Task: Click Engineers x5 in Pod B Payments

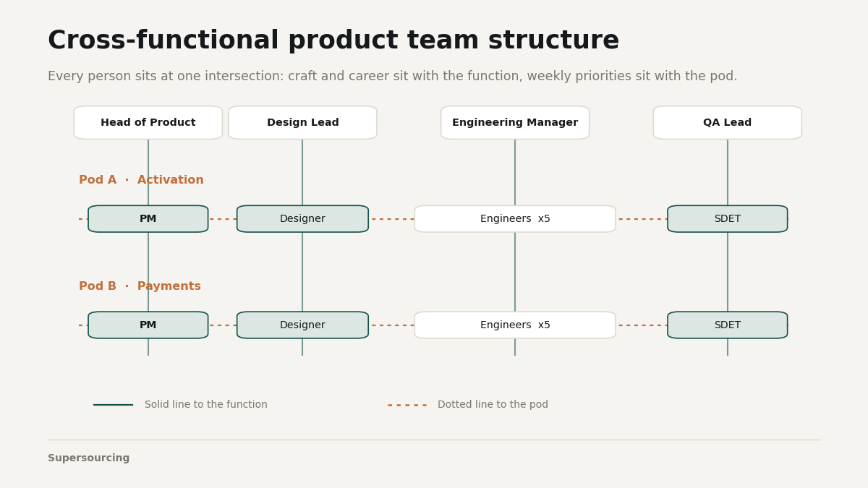Action: (x=515, y=325)
